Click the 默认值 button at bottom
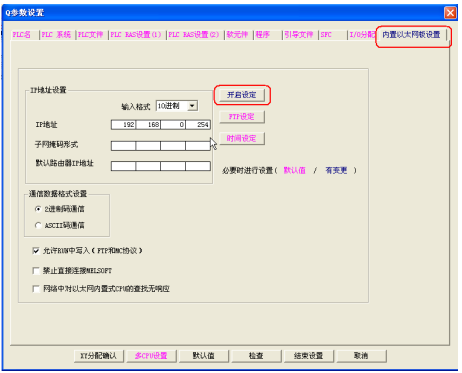Screen dimensions: 462x373 pyautogui.click(x=204, y=356)
